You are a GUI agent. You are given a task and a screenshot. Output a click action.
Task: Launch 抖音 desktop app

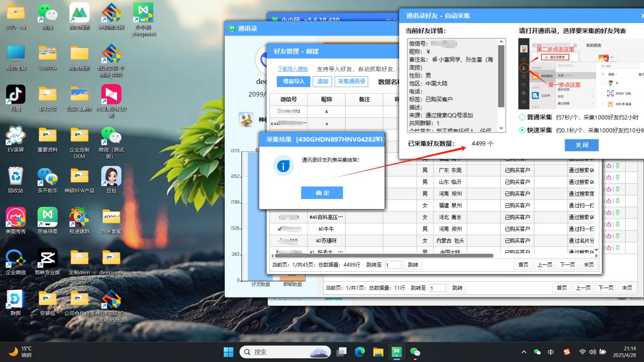tap(15, 99)
